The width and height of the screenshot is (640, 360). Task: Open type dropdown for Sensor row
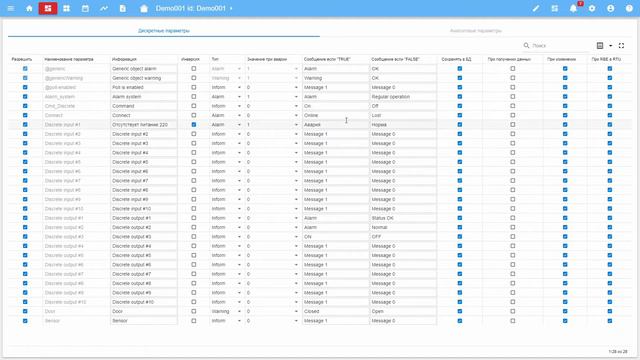click(227, 321)
